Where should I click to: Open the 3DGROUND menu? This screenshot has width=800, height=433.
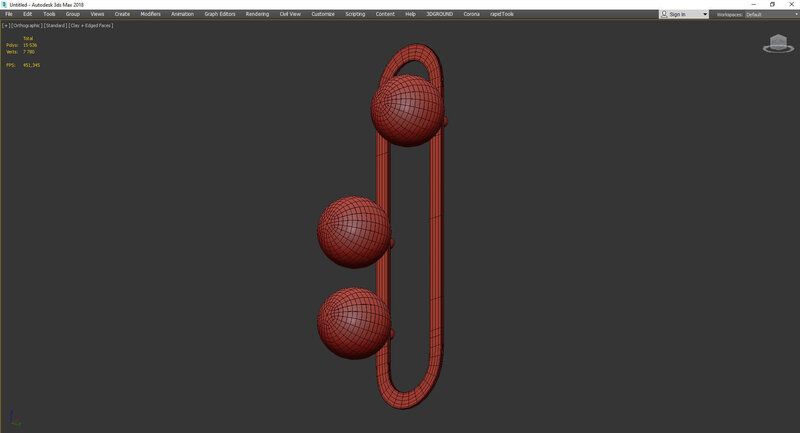pyautogui.click(x=439, y=14)
